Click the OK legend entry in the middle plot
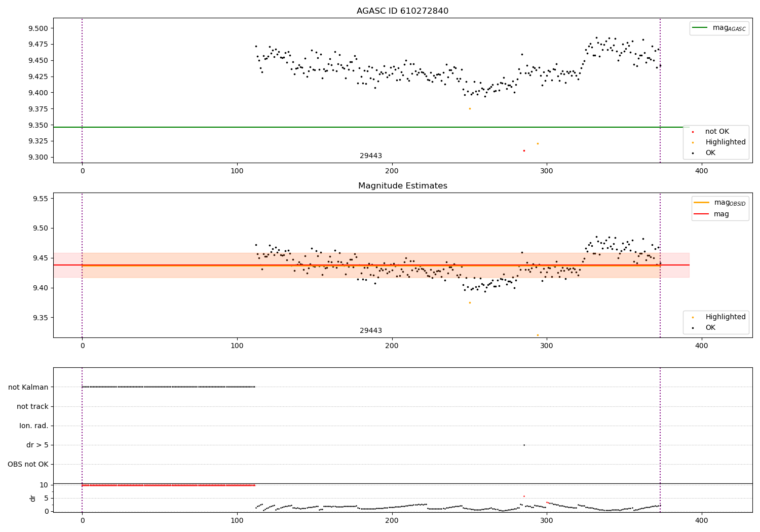 [704, 328]
